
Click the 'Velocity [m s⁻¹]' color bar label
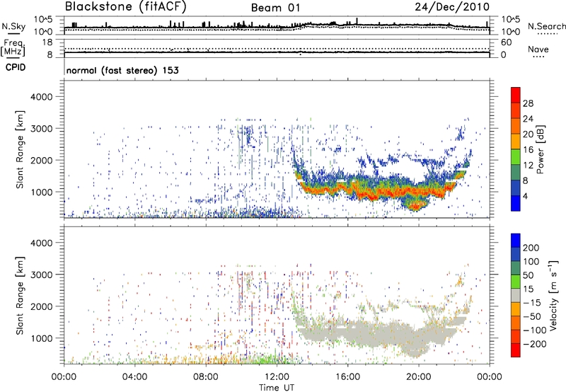(x=553, y=295)
